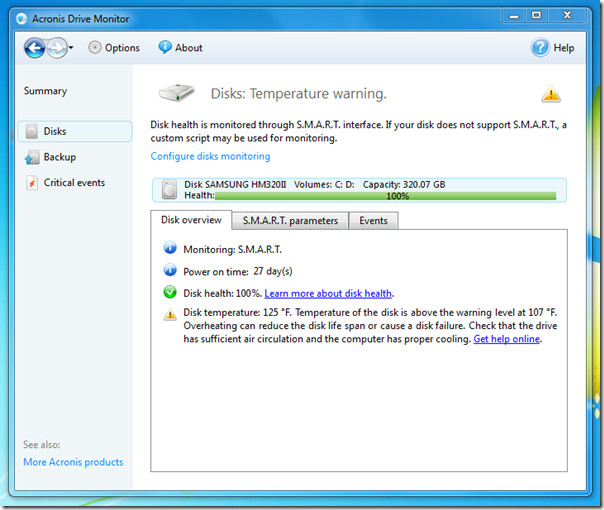The width and height of the screenshot is (604, 510).
Task: Click the warning icon beside Disk temperature
Action: tap(170, 315)
